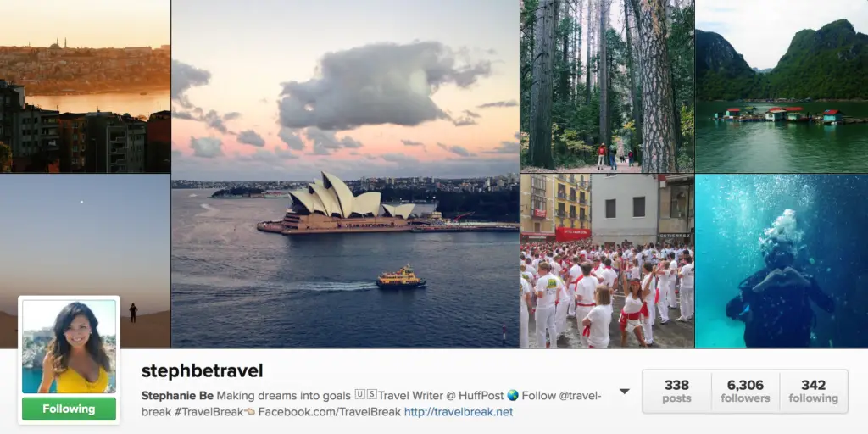Click Facebook.com/TravelBreak text in bio
868x434 pixels.
click(x=330, y=412)
